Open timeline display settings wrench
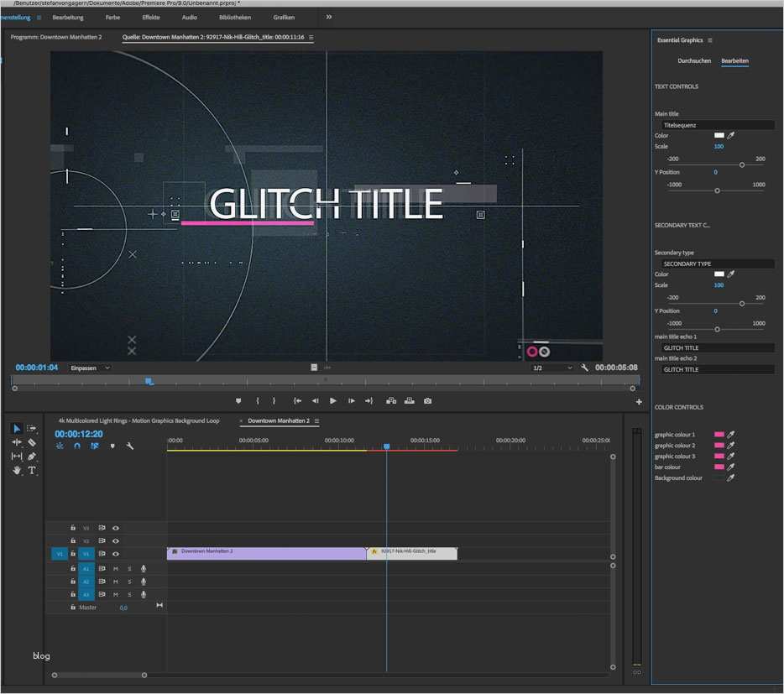784x694 pixels. [130, 446]
